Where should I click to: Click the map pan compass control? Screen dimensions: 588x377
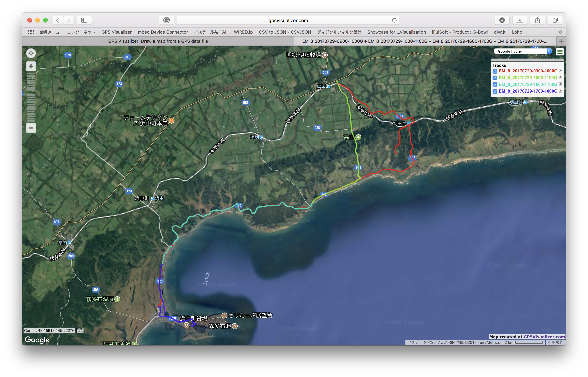click(x=31, y=53)
